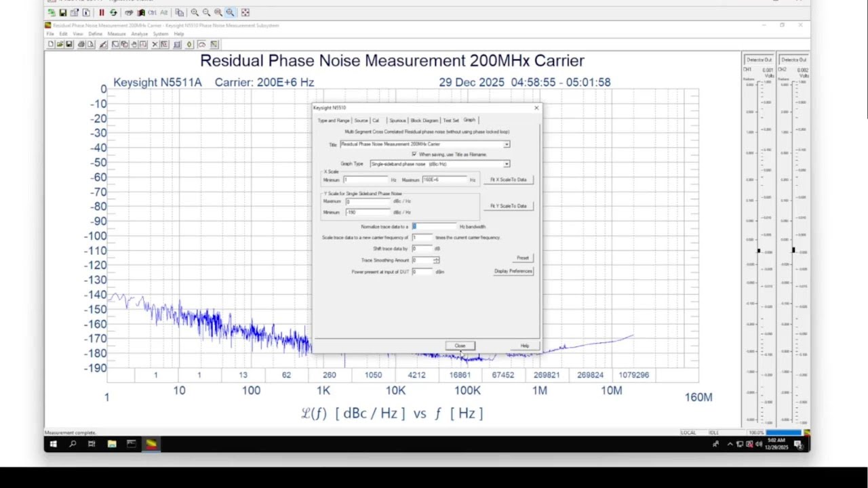Click the X Scale Minimum input field
This screenshot has width=868, height=488.
pos(366,180)
